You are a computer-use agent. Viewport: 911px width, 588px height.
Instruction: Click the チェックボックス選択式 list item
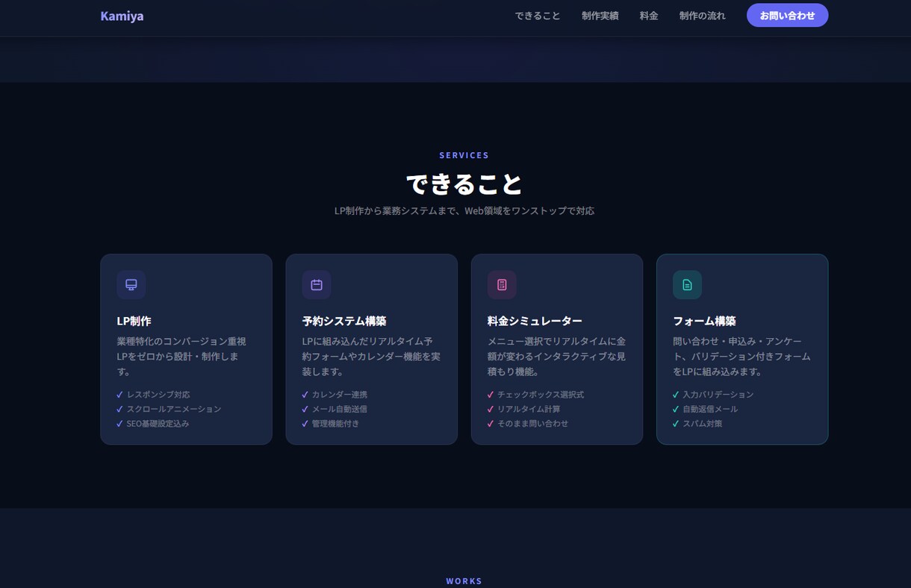pos(535,394)
